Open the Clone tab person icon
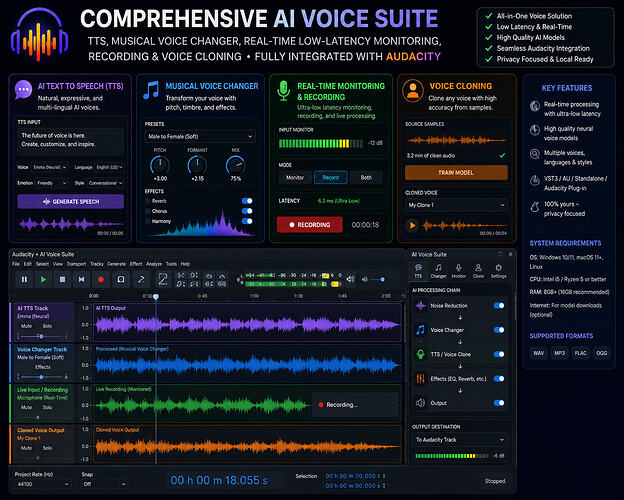The width and height of the screenshot is (624, 500). 478,270
